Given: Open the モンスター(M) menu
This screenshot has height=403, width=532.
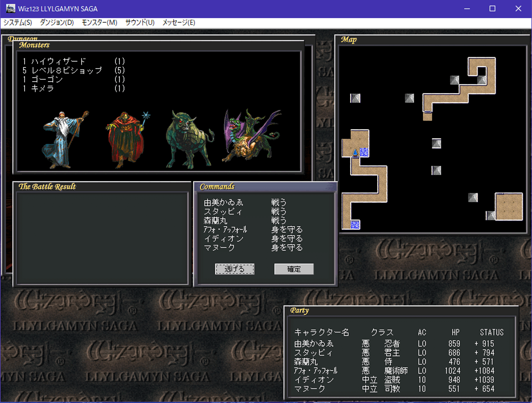Looking at the screenshot, I should (x=99, y=23).
